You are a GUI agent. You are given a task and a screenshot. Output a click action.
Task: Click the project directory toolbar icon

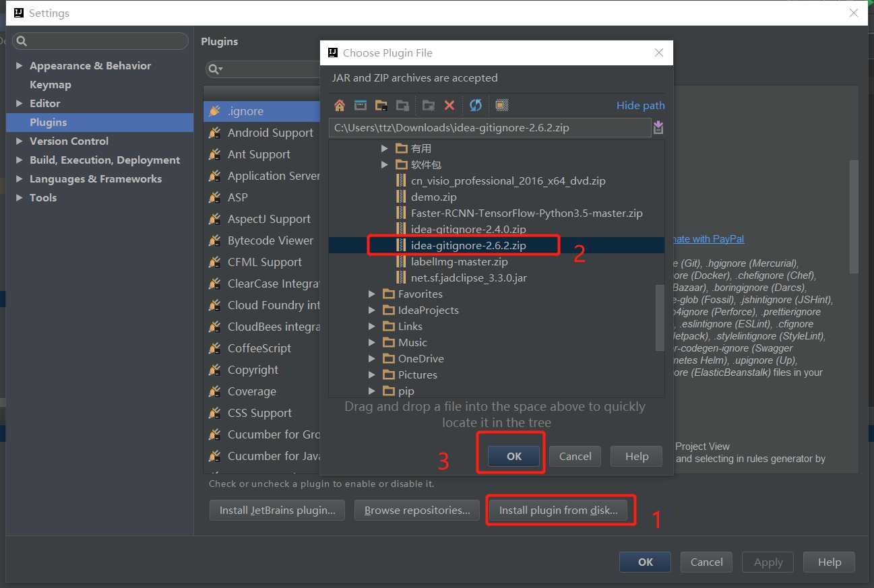pos(381,105)
